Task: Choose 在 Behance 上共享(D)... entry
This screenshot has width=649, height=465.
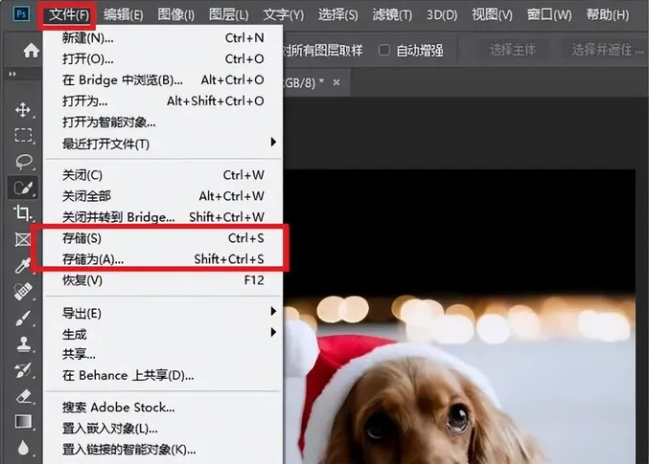Action: click(163, 376)
